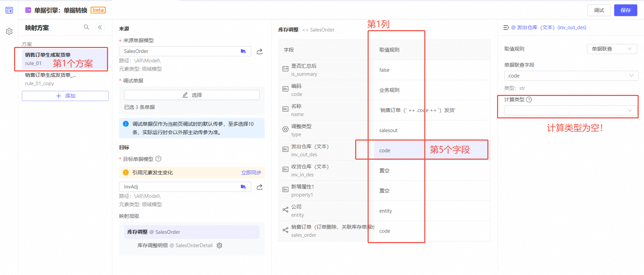
Task: Click the document list icon in left sidebar
Action: pyautogui.click(x=9, y=10)
